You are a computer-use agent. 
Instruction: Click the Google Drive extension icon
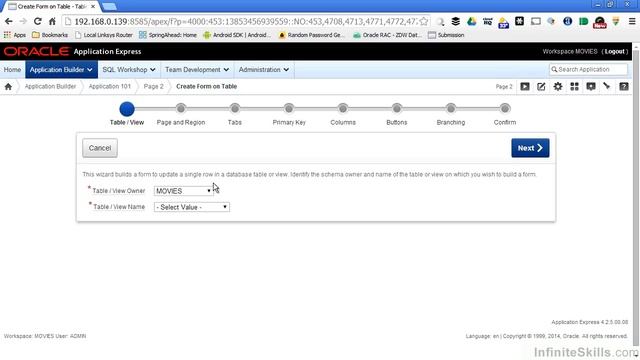(471, 21)
